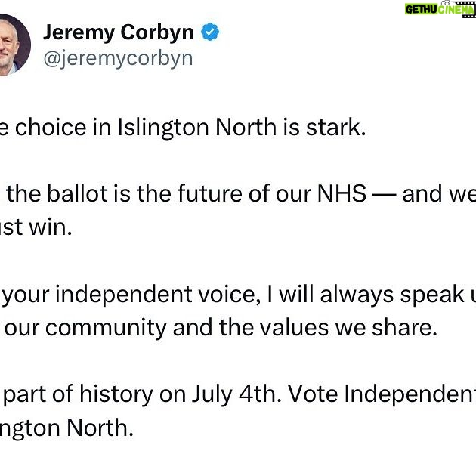Viewport: 476px width, 476px height.
Task: Open Jeremy Corbyn's profile picture
Action: 14,45
